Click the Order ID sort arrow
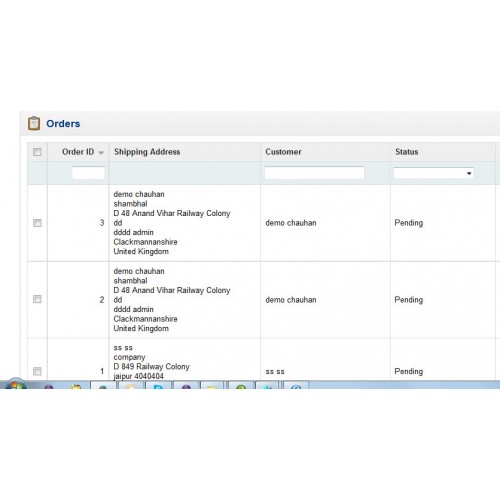 pyautogui.click(x=101, y=153)
